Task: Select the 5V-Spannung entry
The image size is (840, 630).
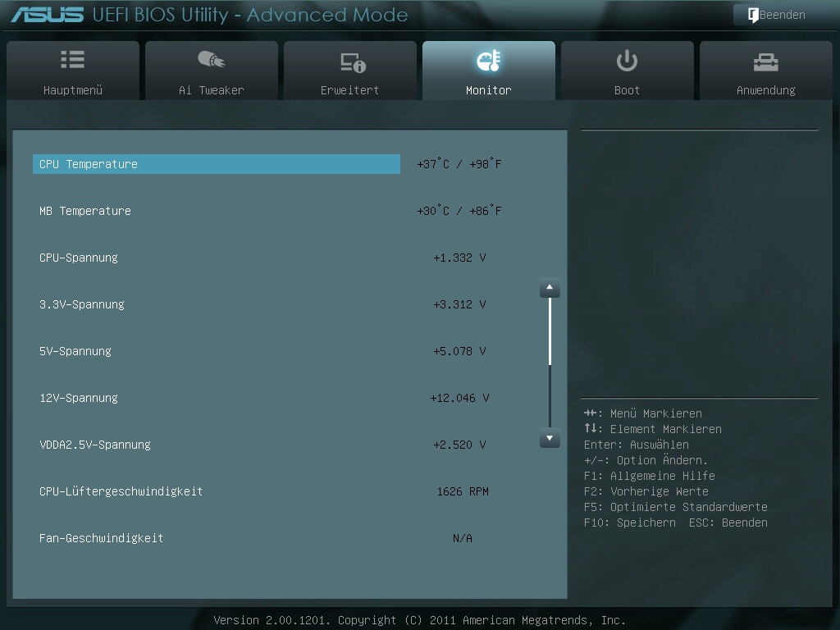Action: tap(75, 351)
